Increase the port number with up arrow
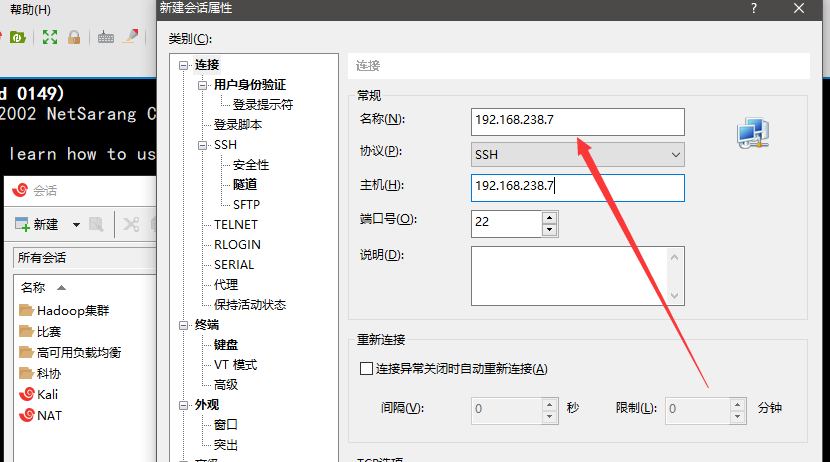This screenshot has width=830, height=462. [x=549, y=218]
